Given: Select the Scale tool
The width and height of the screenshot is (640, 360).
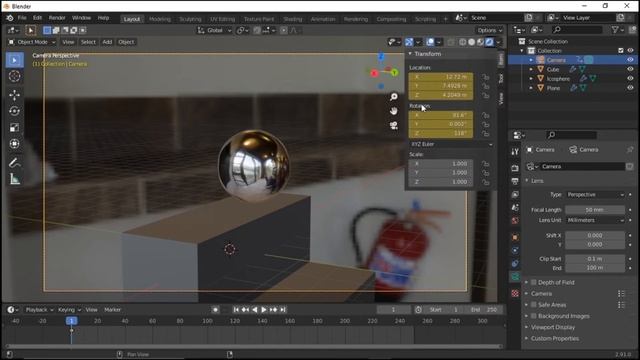Looking at the screenshot, I should click(x=15, y=127).
